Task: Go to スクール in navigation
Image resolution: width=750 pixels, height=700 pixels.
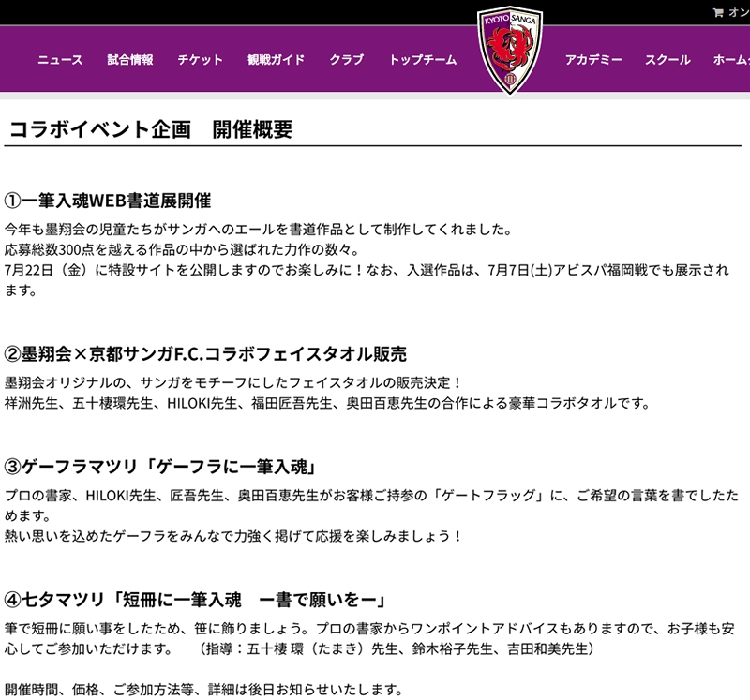Action: coord(667,60)
